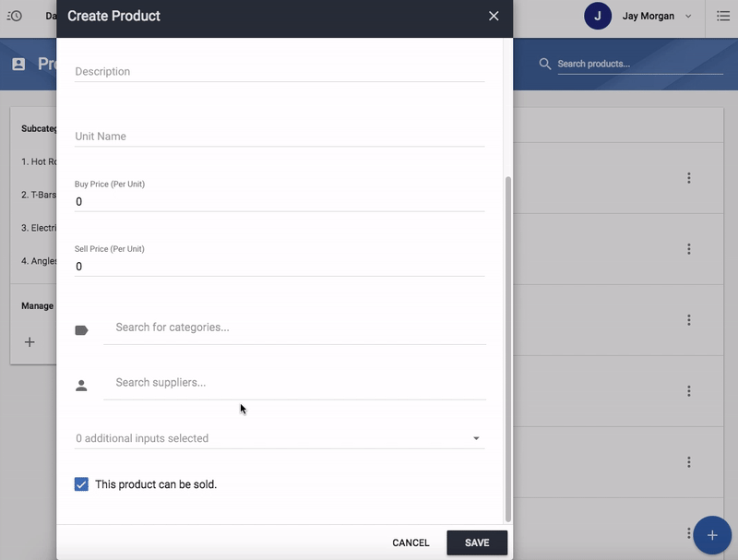738x560 pixels.
Task: Uncheck 'This product can be sold'
Action: point(81,484)
